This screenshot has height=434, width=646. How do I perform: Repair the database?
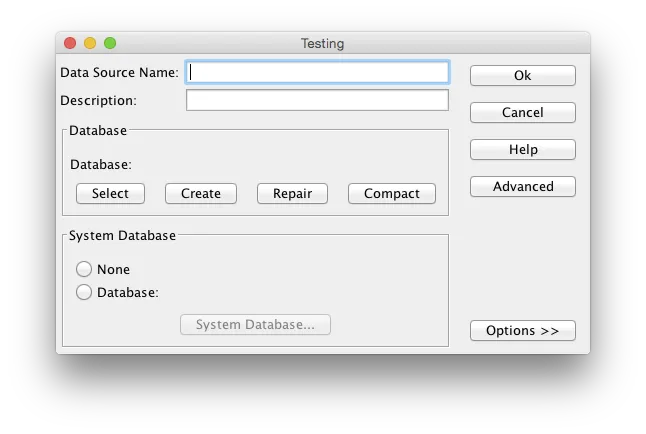click(x=292, y=194)
